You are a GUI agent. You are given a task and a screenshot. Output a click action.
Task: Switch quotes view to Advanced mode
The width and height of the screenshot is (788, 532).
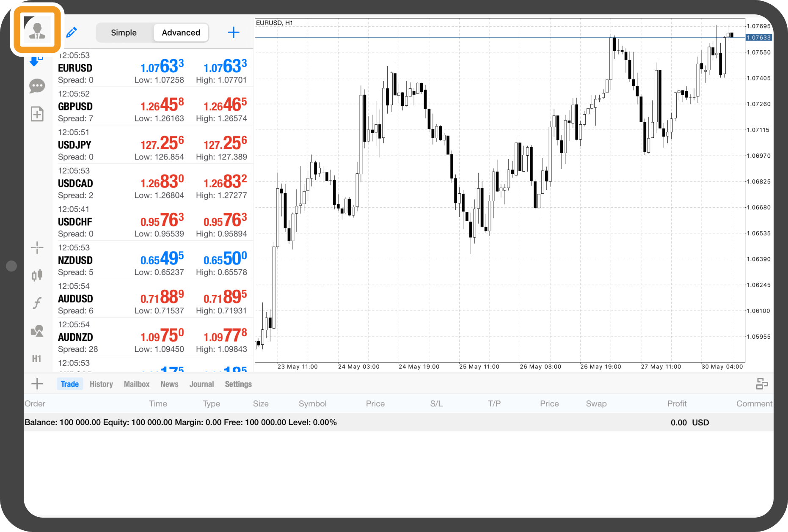[x=181, y=33]
